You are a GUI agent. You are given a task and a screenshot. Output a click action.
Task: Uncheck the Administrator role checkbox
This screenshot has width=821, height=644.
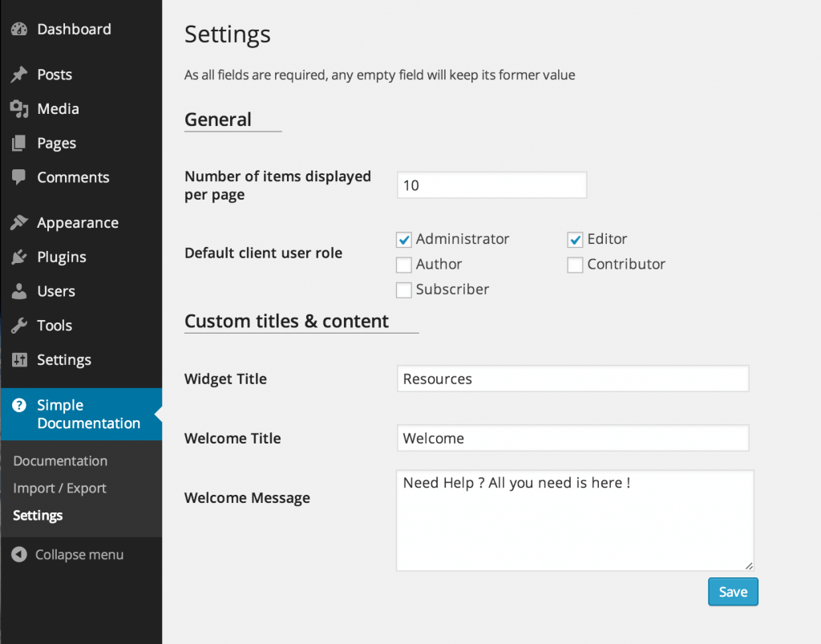404,240
